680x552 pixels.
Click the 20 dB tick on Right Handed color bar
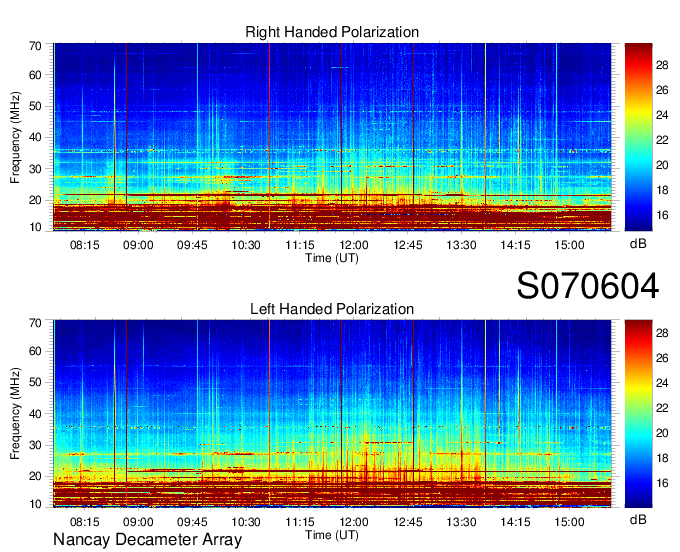coord(662,165)
